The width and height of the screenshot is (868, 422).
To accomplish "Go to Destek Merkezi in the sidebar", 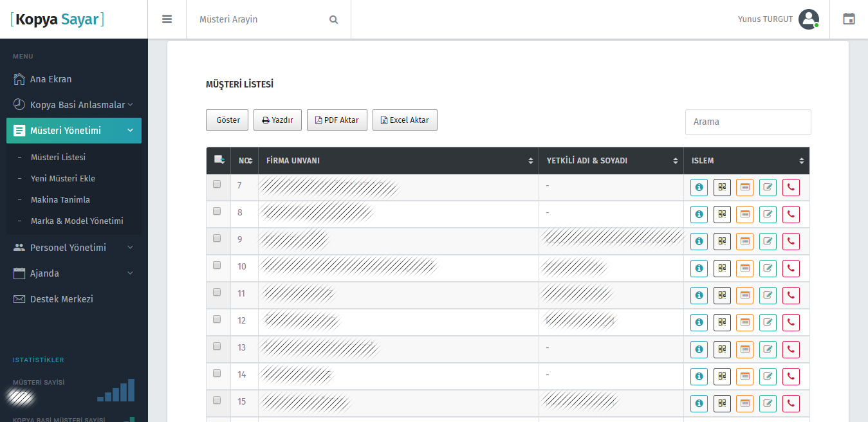I will (x=61, y=299).
